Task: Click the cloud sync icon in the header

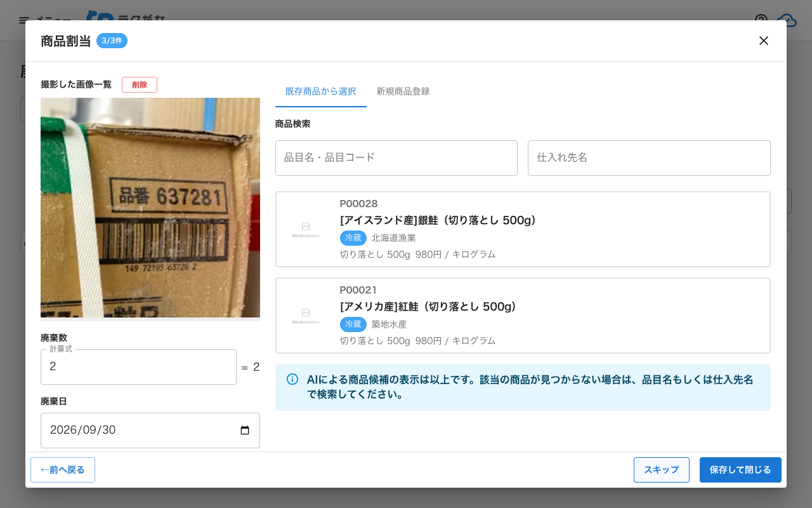Action: pos(787,20)
